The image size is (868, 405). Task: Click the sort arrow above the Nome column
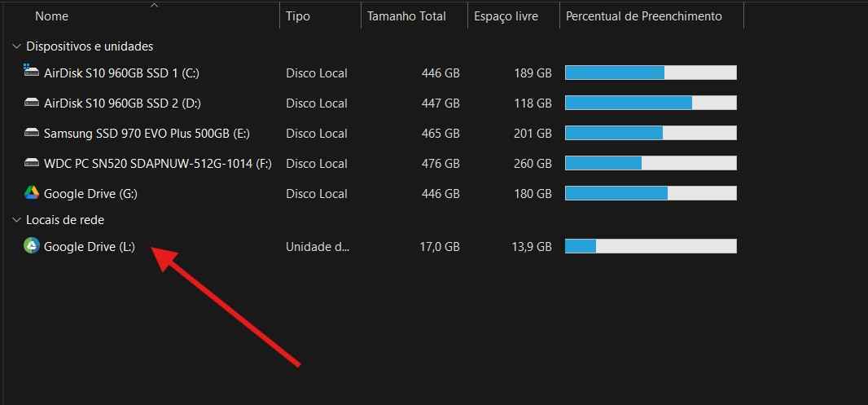click(154, 5)
